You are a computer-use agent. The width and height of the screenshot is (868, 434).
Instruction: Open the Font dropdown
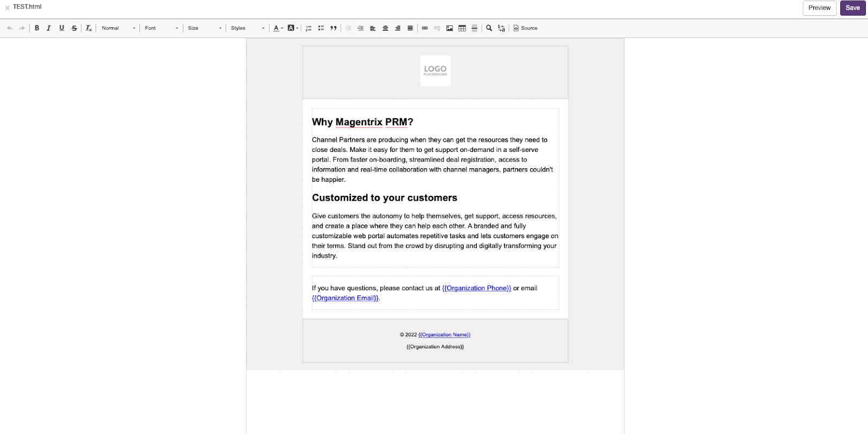[x=161, y=28]
